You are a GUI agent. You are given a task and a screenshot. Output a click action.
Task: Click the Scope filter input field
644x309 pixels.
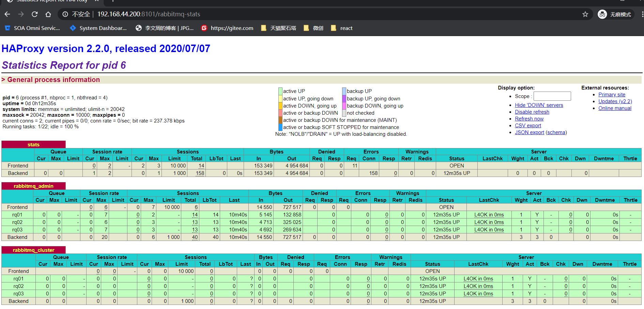(552, 96)
